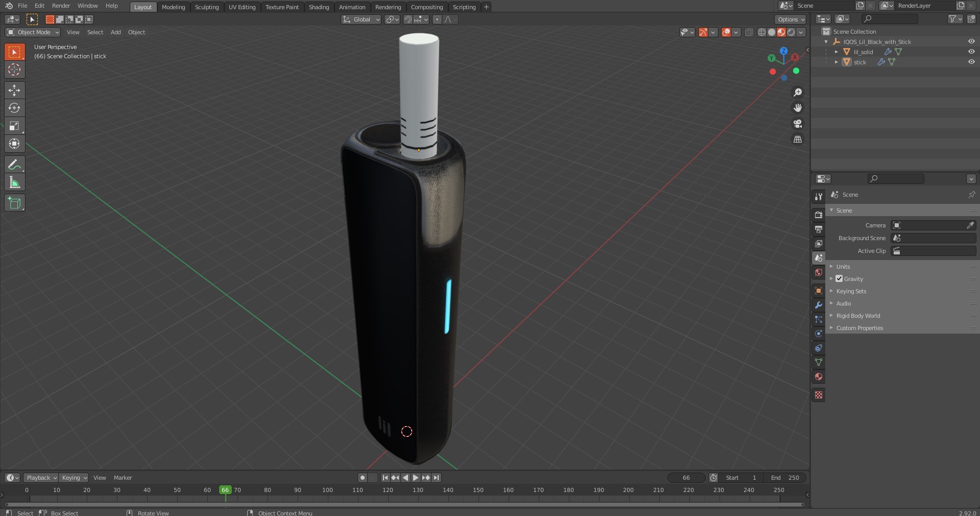Play the animation forward
This screenshot has height=516, width=980.
[416, 478]
